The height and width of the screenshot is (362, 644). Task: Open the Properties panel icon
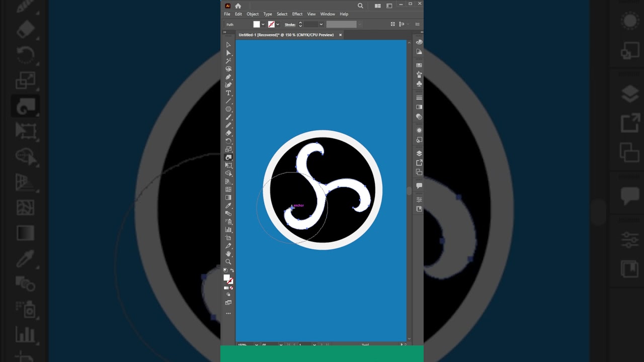[x=419, y=200]
